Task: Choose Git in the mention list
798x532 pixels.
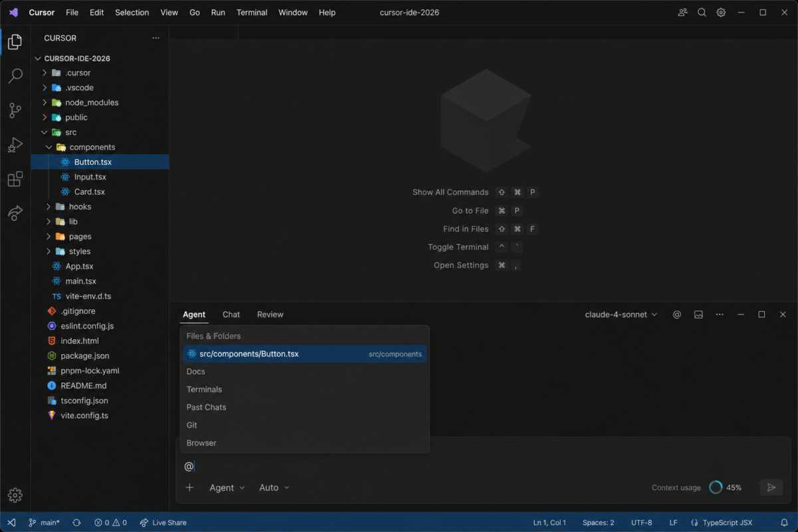Action: (x=305, y=425)
